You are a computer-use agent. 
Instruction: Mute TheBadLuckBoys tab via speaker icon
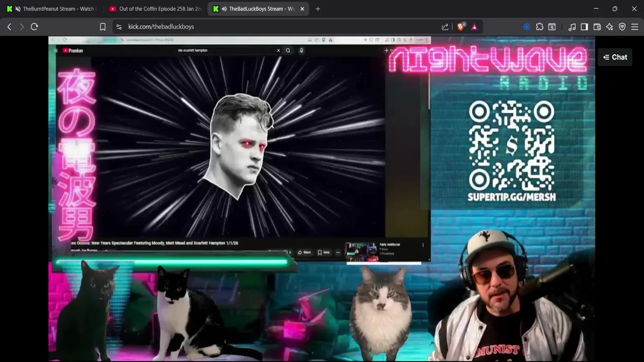[224, 9]
